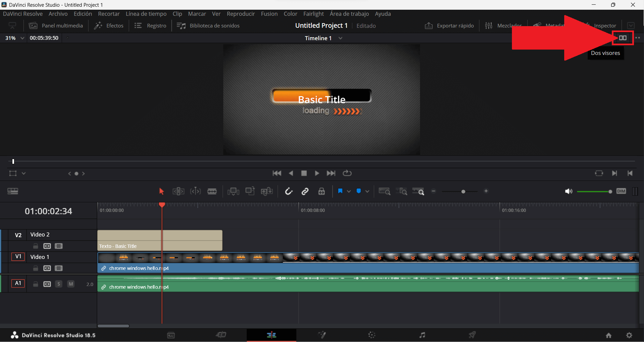Viewport: 644px width, 342px height.
Task: Mark Out point in viewer
Action: click(630, 173)
